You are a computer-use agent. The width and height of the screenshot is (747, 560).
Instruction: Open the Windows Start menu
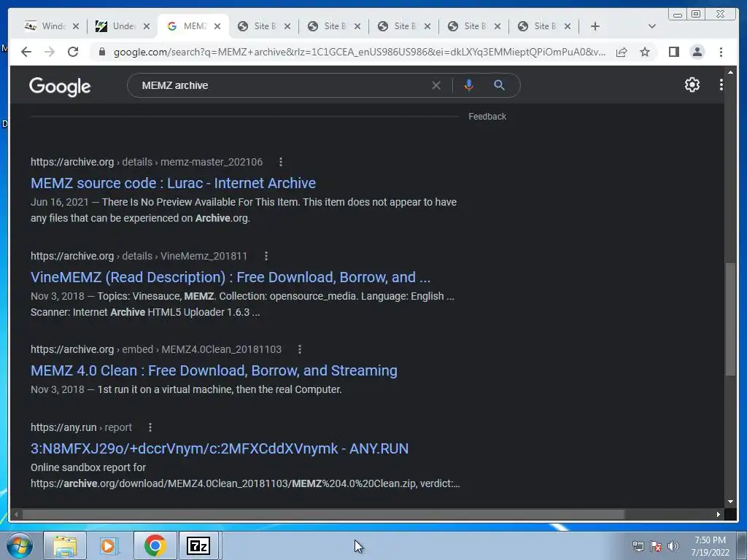coord(20,545)
